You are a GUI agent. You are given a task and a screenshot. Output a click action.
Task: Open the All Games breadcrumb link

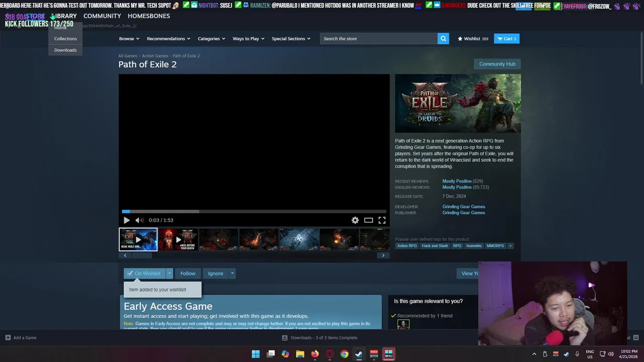click(x=128, y=56)
